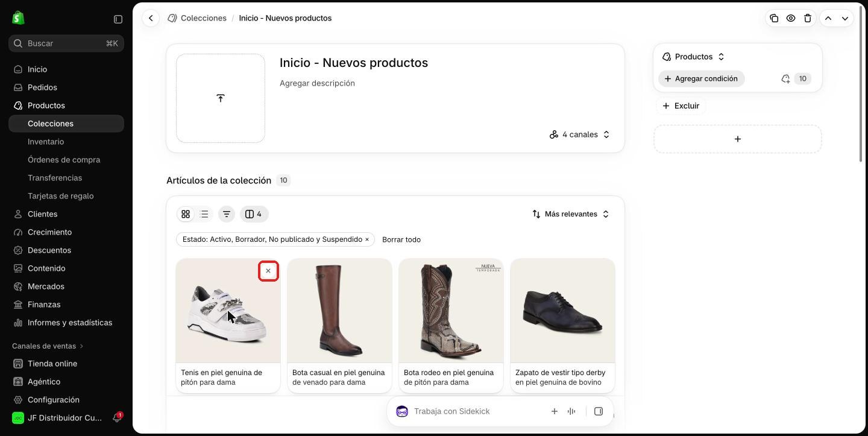Add a new block with dashed plus box
Image resolution: width=868 pixels, height=436 pixels.
pyautogui.click(x=738, y=139)
